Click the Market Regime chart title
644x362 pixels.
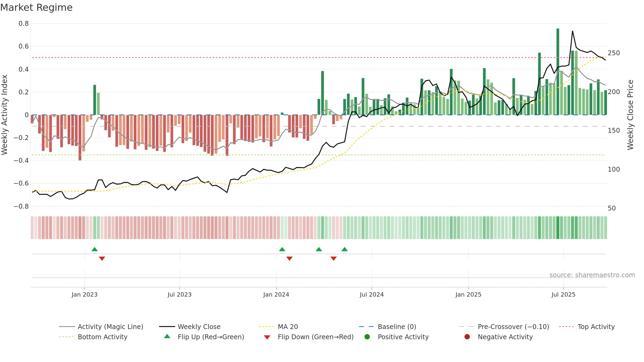(36, 8)
